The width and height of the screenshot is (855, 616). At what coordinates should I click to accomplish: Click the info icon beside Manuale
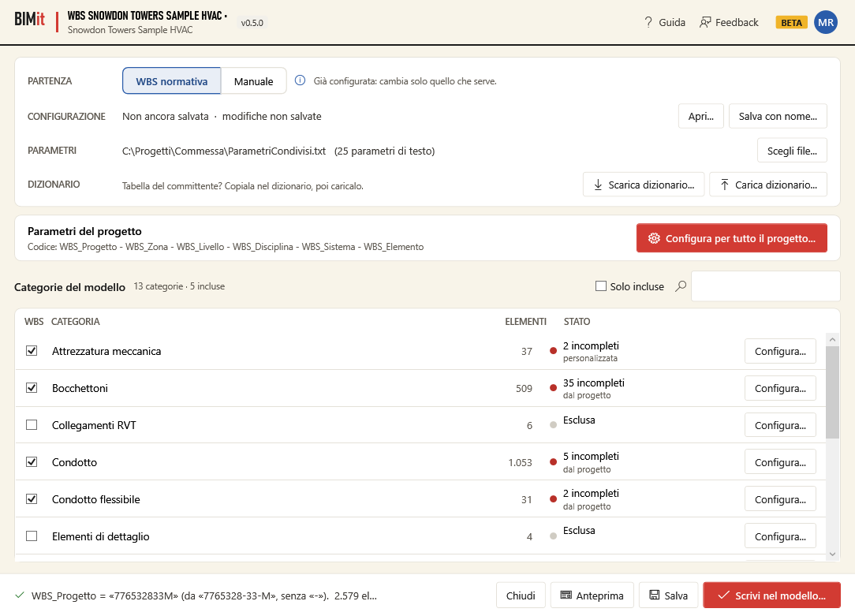(x=300, y=80)
